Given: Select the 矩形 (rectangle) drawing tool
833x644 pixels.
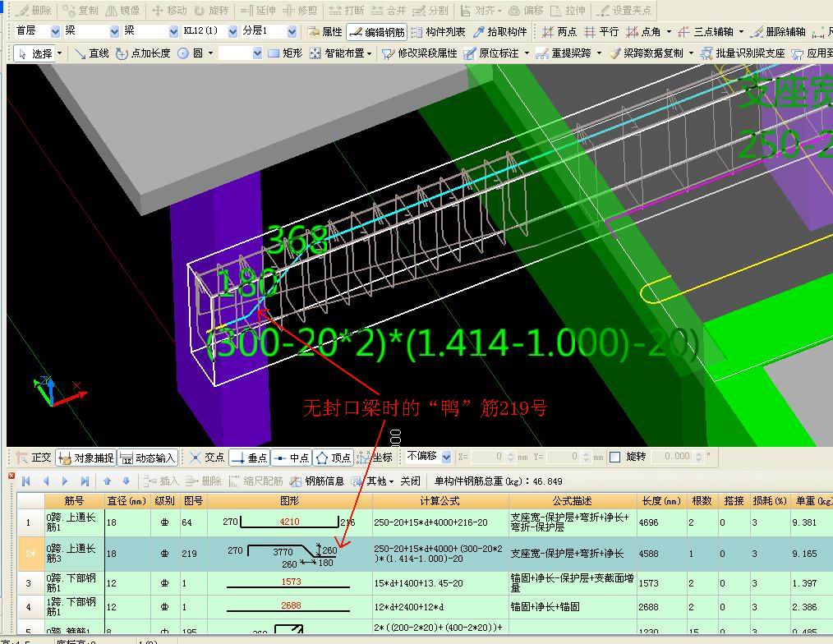Looking at the screenshot, I should [x=285, y=53].
